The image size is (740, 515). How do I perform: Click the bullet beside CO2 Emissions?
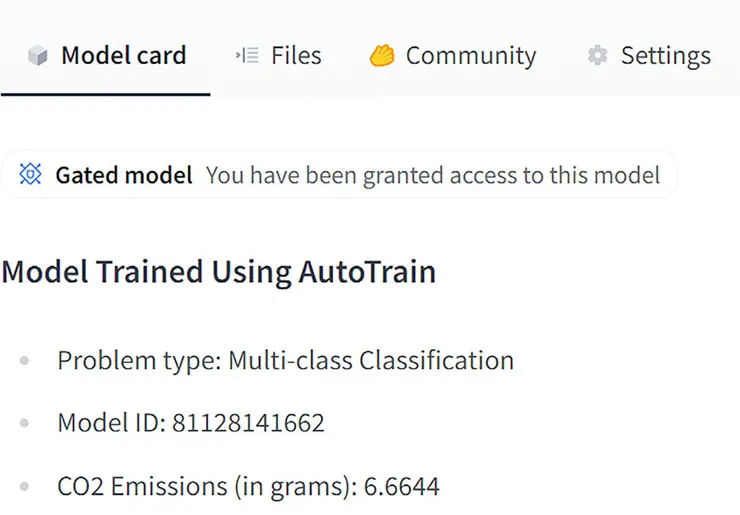(24, 488)
